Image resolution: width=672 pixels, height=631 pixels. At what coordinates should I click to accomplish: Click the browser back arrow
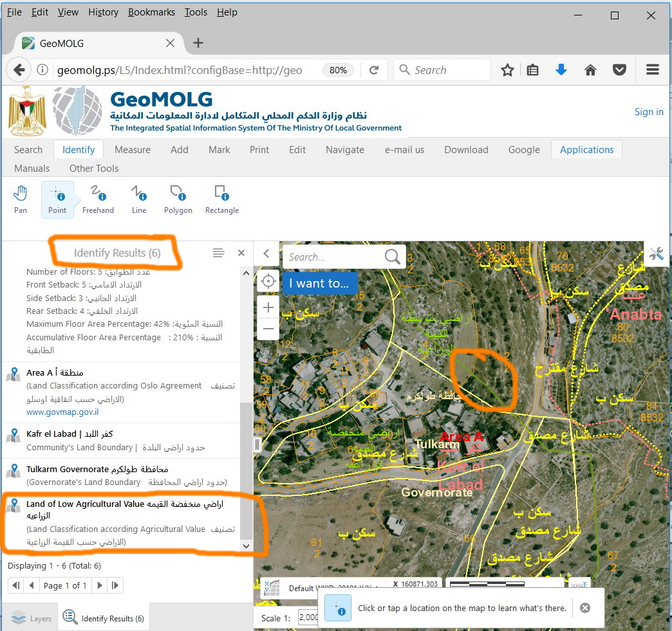19,70
